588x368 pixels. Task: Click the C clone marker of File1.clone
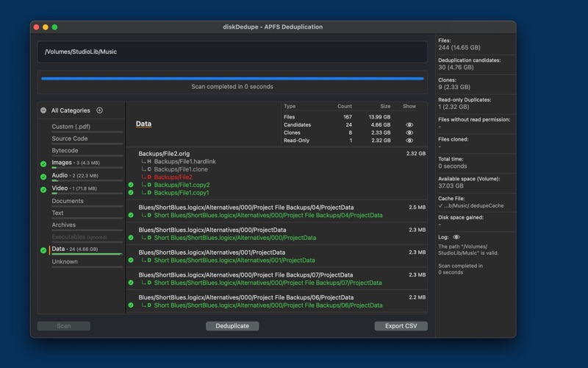(149, 169)
